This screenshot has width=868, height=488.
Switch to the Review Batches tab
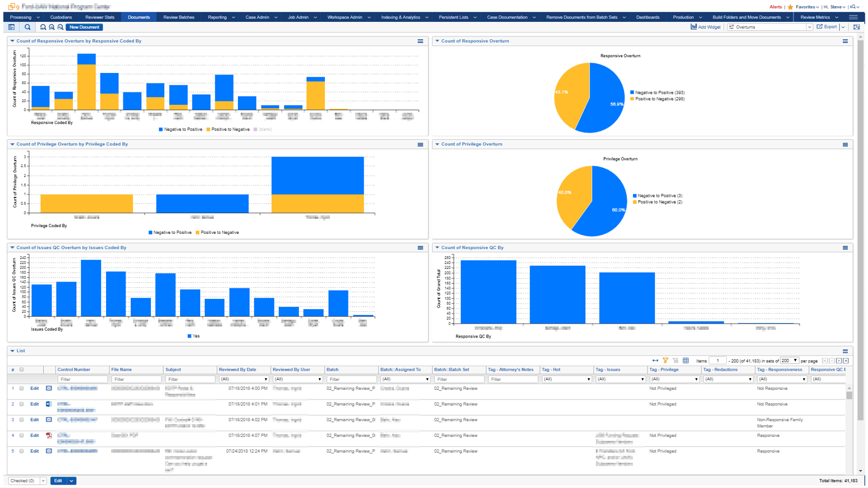pyautogui.click(x=178, y=17)
